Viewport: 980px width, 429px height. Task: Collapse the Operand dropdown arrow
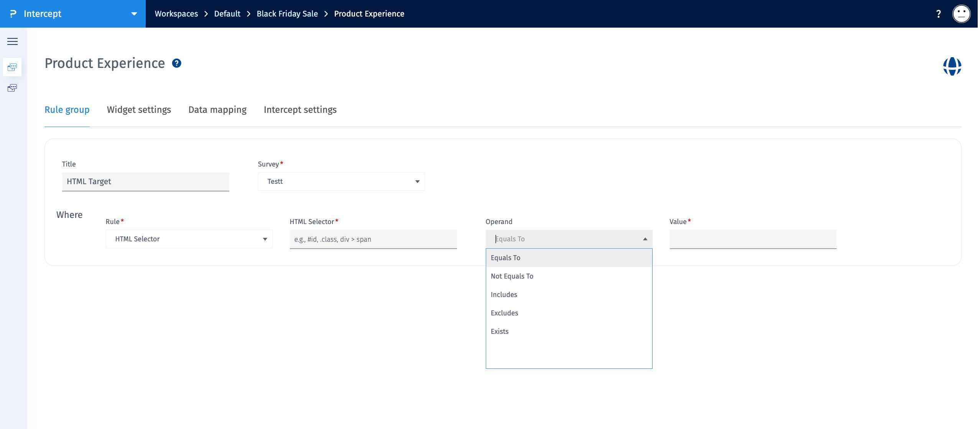[645, 239]
